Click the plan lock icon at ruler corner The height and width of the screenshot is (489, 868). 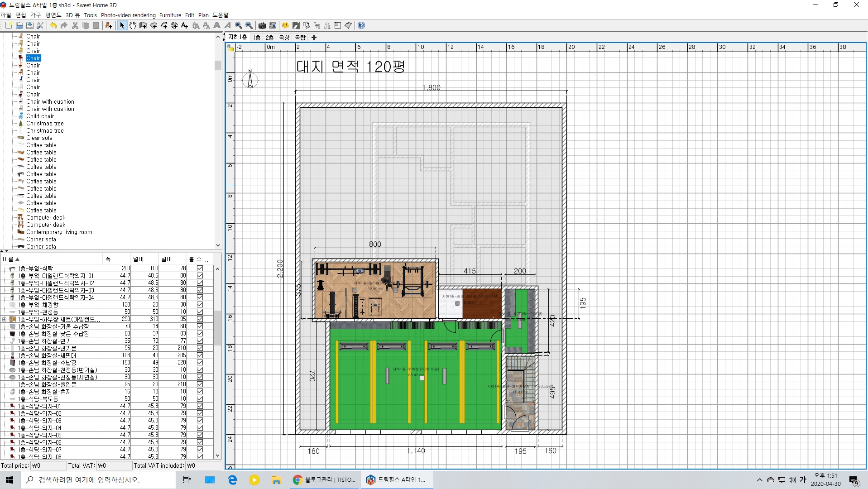click(230, 48)
